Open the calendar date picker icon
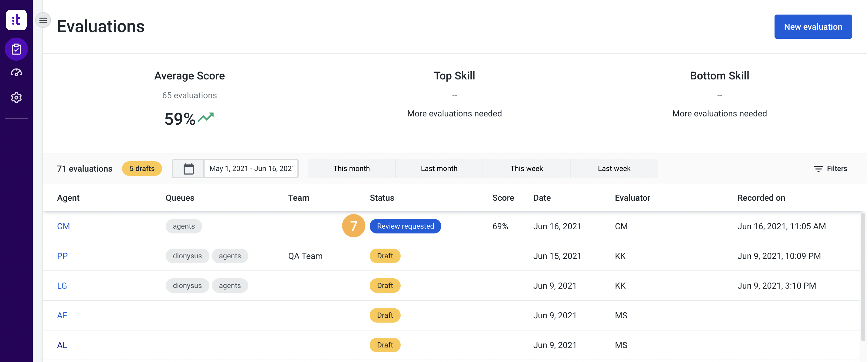868x362 pixels. click(x=188, y=169)
